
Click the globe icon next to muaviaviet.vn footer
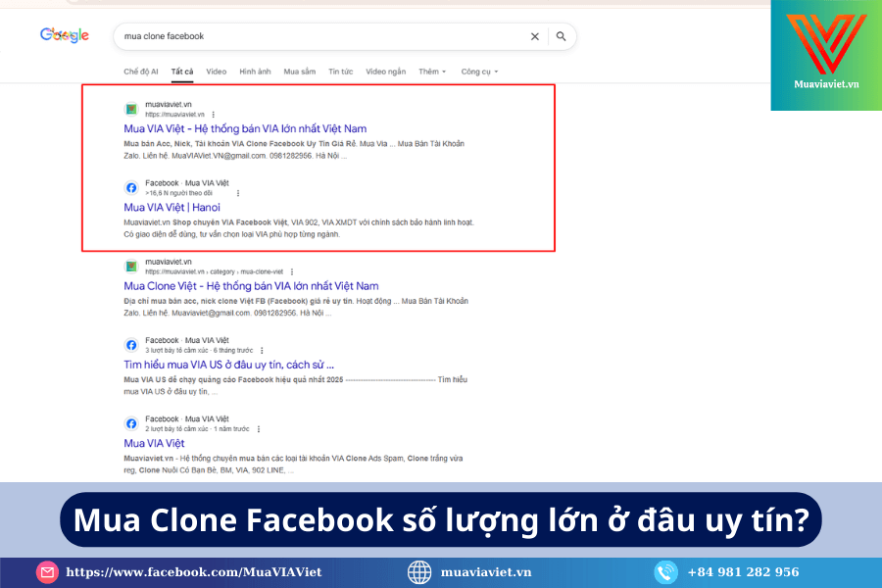[x=419, y=572]
